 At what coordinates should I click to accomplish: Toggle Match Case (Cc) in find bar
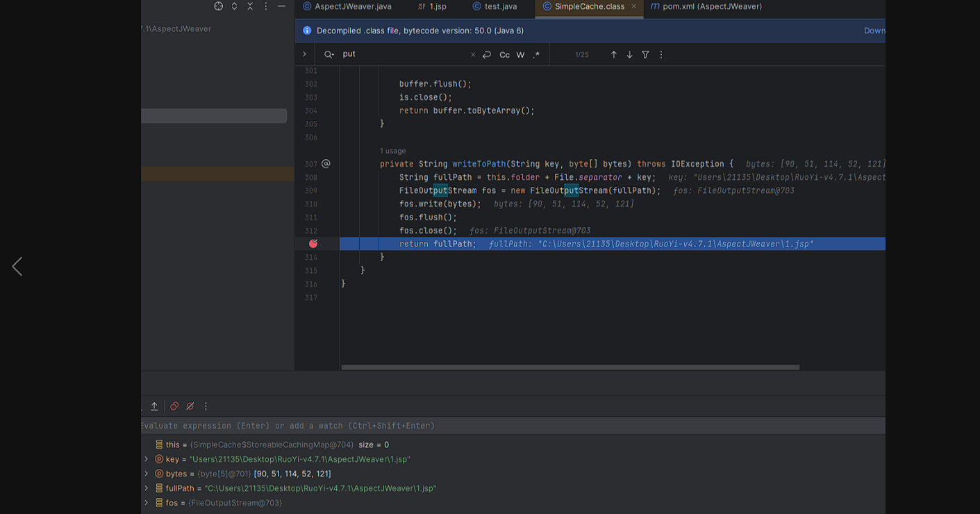pos(504,55)
